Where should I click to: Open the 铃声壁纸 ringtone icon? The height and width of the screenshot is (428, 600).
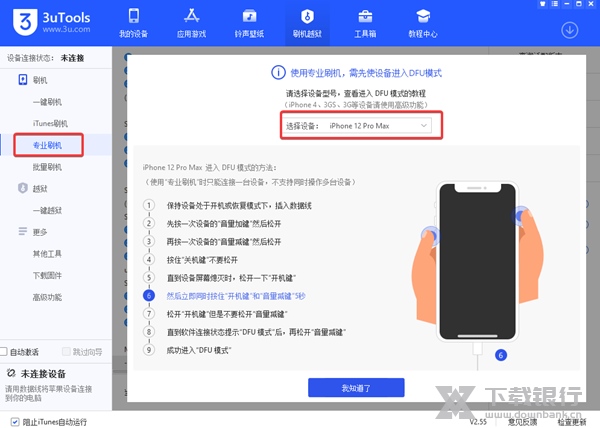click(x=249, y=16)
